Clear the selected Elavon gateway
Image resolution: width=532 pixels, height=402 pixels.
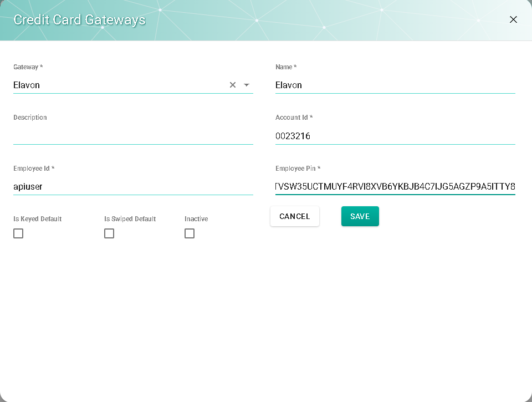(x=233, y=85)
